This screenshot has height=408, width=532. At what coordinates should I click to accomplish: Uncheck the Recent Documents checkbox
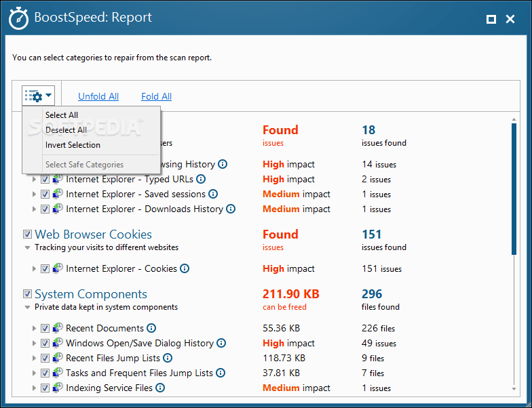coord(45,328)
